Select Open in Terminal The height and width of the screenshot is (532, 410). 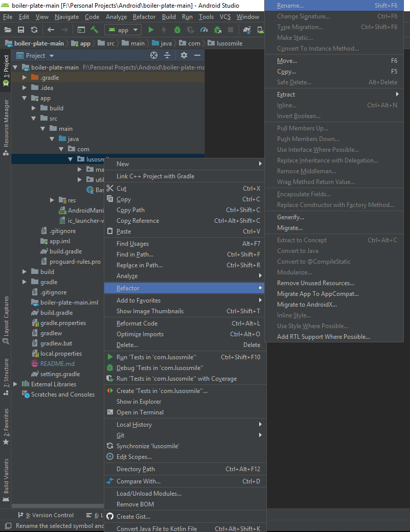185,412
